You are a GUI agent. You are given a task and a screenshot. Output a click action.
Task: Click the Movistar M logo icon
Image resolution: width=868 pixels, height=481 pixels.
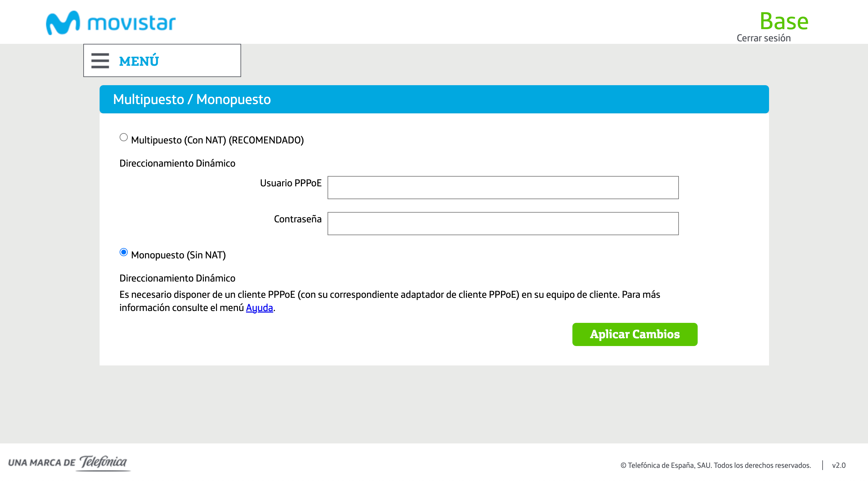(x=63, y=23)
